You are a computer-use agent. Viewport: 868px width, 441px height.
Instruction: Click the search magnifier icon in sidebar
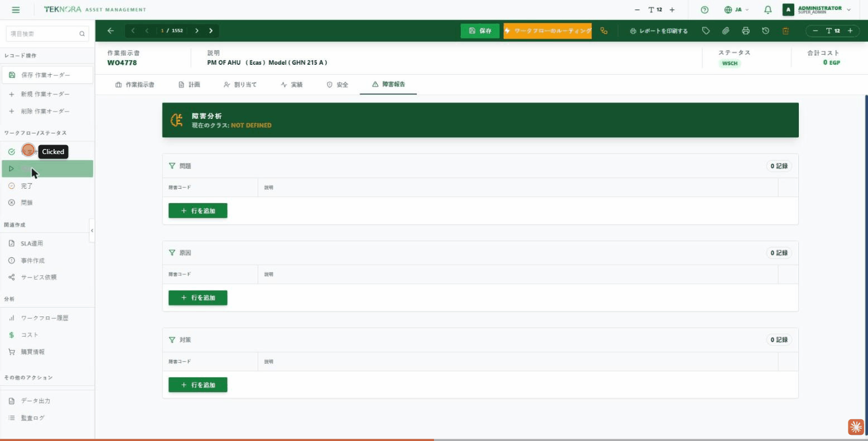[83, 34]
